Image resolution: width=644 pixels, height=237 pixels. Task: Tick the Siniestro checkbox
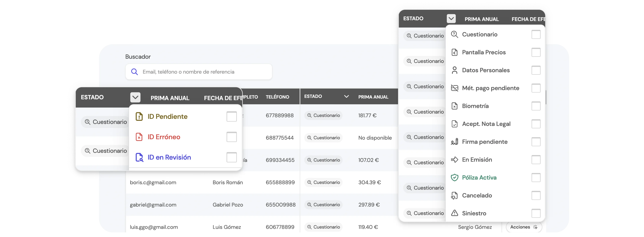point(536,213)
